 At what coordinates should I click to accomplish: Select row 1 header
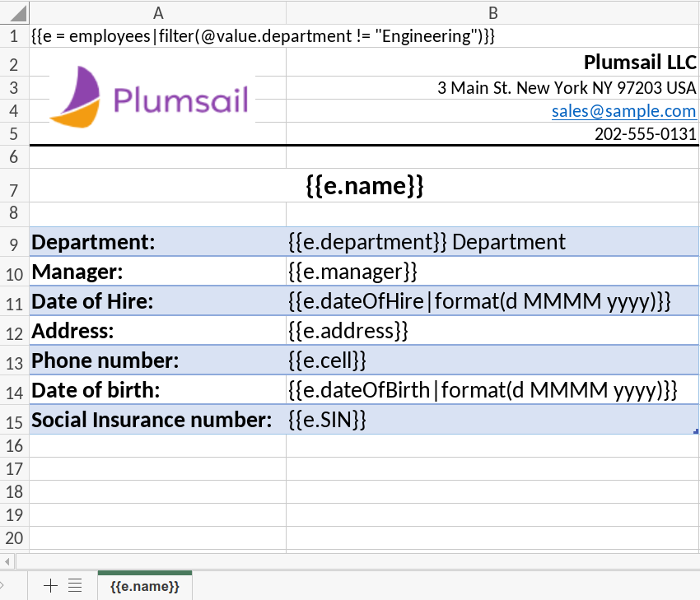(14, 36)
